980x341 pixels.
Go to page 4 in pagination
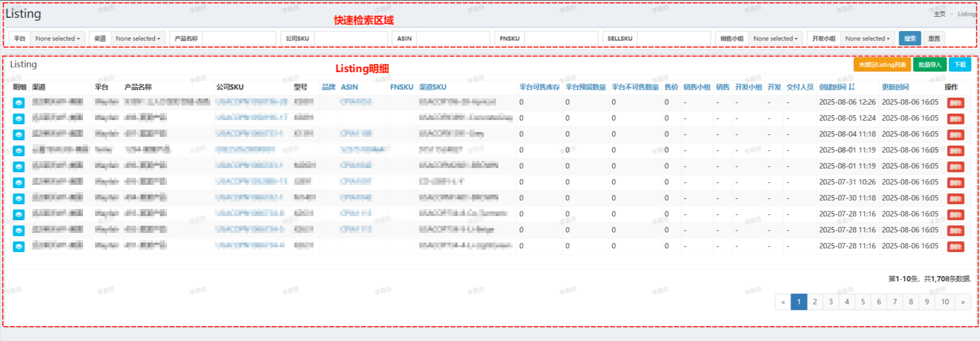point(847,302)
